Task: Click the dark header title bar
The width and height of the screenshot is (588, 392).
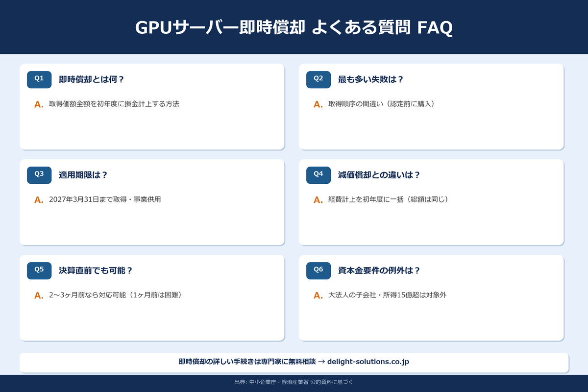Action: [294, 28]
